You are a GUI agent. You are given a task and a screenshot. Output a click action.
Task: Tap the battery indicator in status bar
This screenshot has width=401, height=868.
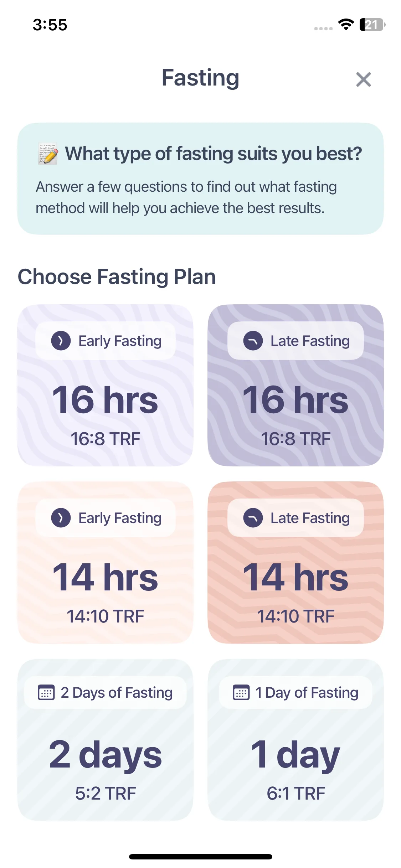pyautogui.click(x=372, y=25)
